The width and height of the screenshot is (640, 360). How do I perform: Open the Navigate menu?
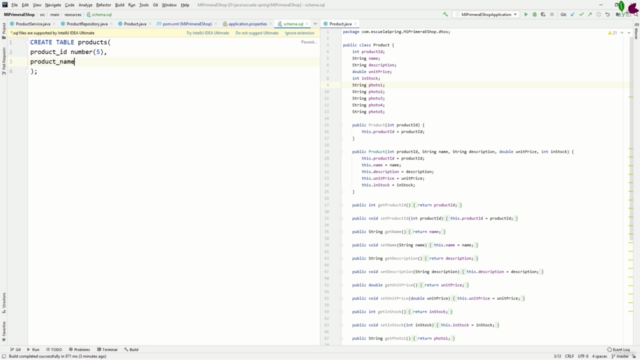coord(53,5)
